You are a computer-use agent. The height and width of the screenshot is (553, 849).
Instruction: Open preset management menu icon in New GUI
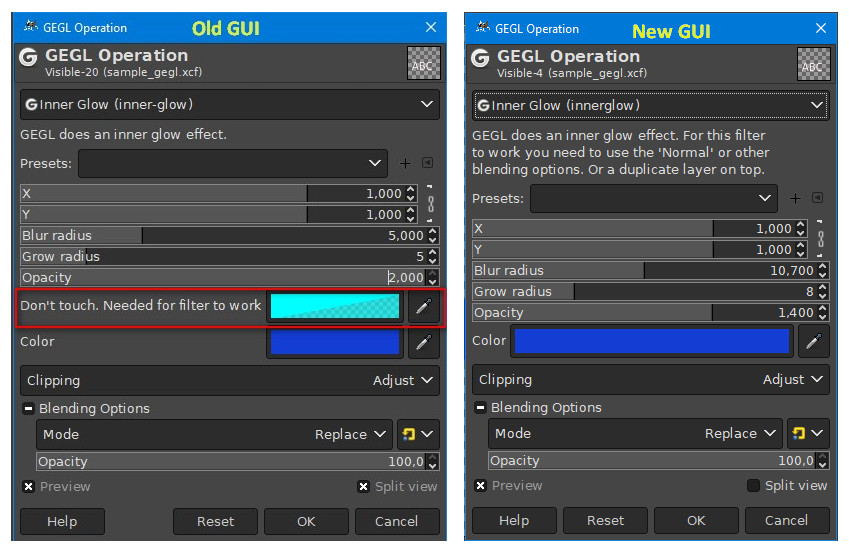click(818, 198)
